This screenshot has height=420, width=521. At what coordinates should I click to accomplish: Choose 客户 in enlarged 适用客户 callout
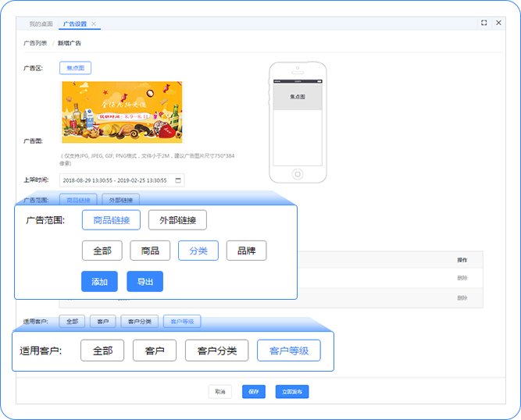(155, 351)
